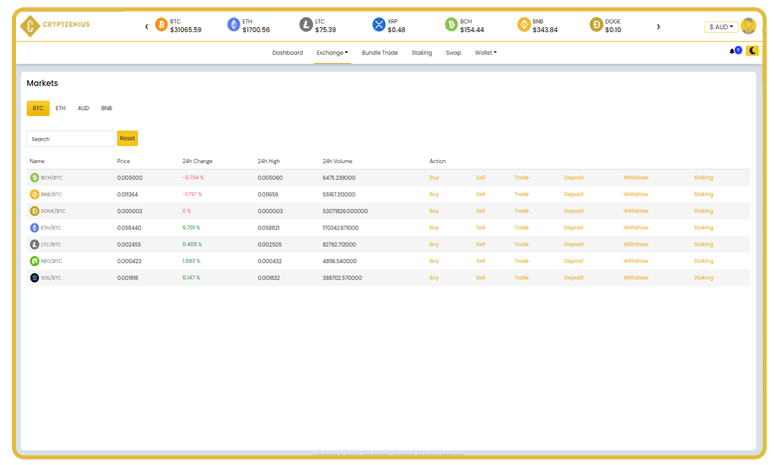
Task: Click Buy for ETH/BTC pair
Action: point(434,228)
